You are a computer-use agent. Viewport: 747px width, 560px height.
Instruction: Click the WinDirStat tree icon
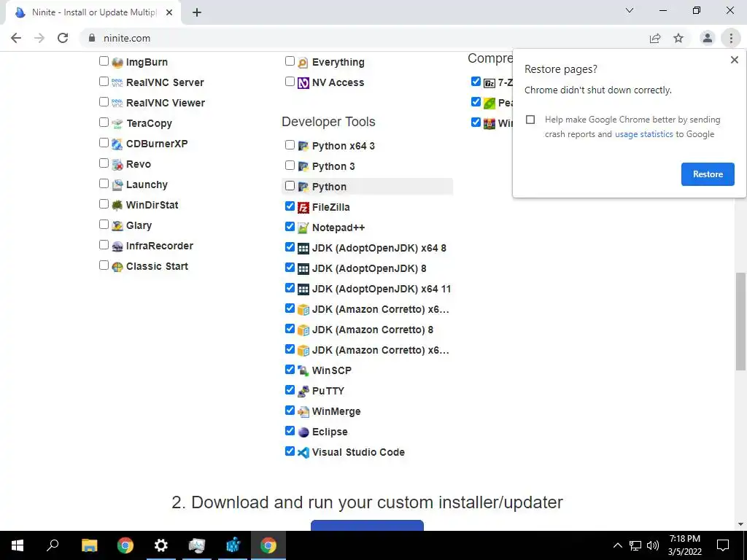pos(117,206)
